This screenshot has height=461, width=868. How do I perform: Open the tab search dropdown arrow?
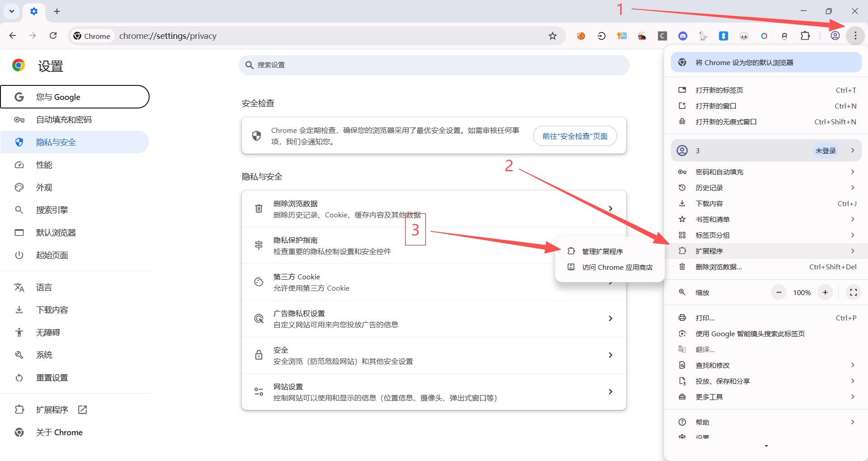(12, 11)
